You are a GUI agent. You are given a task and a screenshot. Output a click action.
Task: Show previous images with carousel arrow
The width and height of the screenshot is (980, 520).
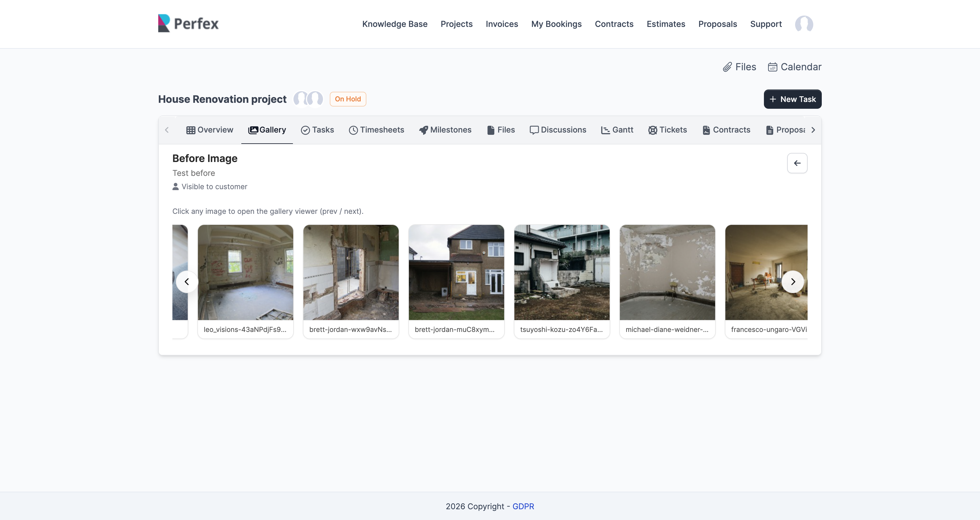187,282
